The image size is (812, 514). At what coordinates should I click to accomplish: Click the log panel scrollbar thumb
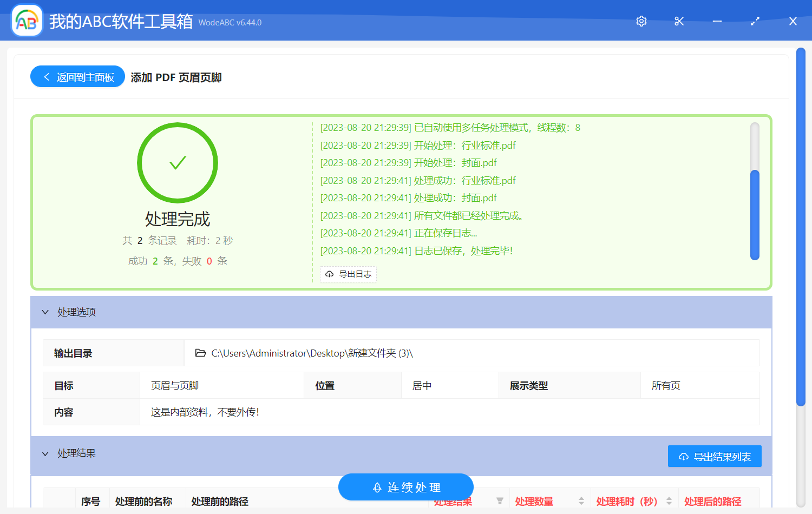click(755, 215)
